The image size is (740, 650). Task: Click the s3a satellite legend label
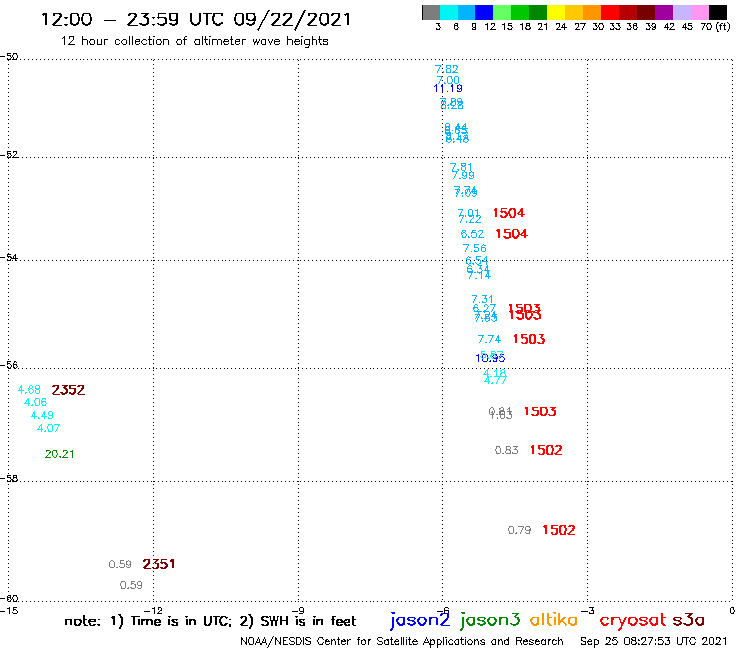688,620
